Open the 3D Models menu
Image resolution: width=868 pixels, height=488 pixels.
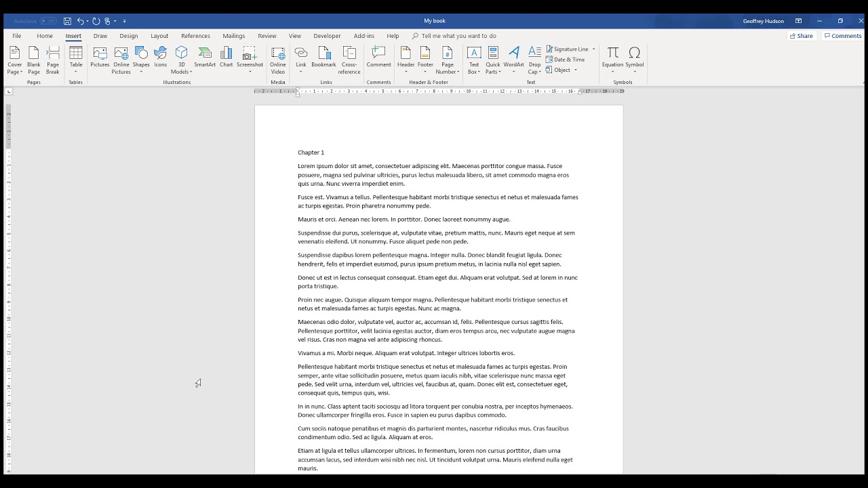pos(182,60)
